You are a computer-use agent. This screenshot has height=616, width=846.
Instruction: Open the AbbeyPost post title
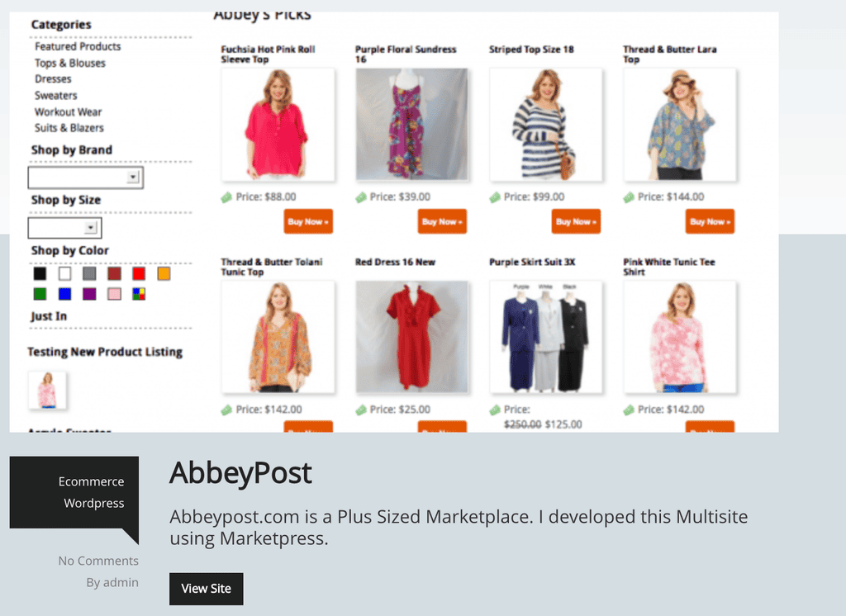[240, 473]
